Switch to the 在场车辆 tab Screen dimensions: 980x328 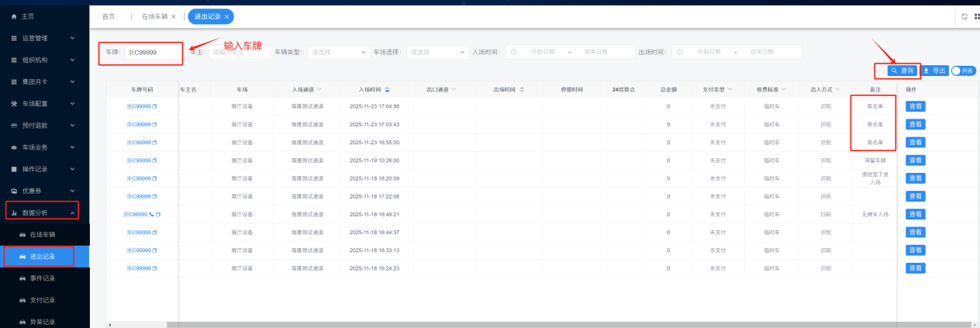pyautogui.click(x=154, y=16)
